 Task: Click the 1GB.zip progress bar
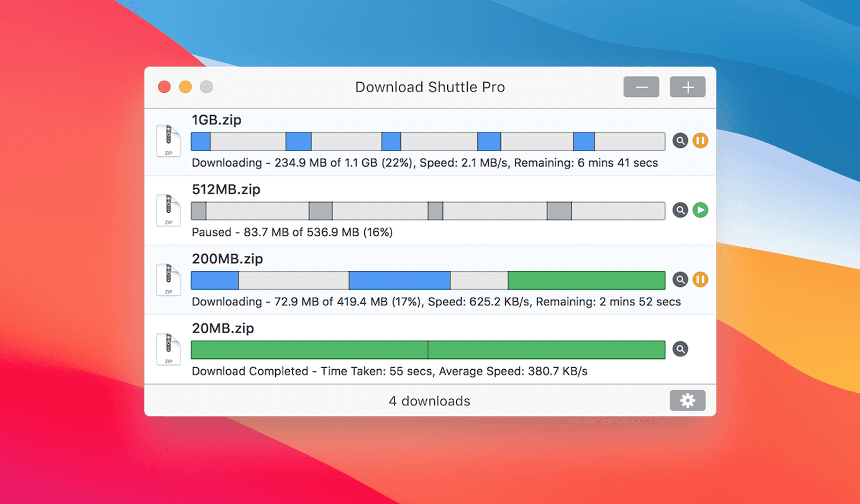pos(428,141)
